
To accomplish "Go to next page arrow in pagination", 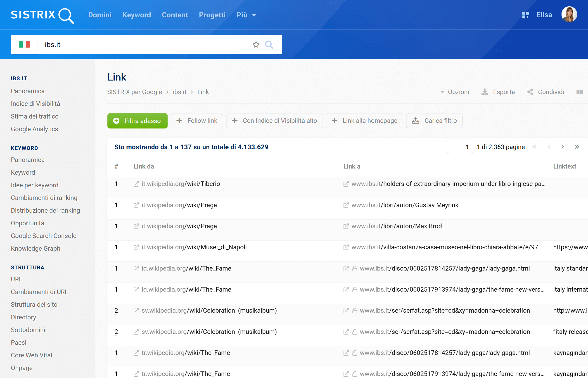I will point(562,147).
